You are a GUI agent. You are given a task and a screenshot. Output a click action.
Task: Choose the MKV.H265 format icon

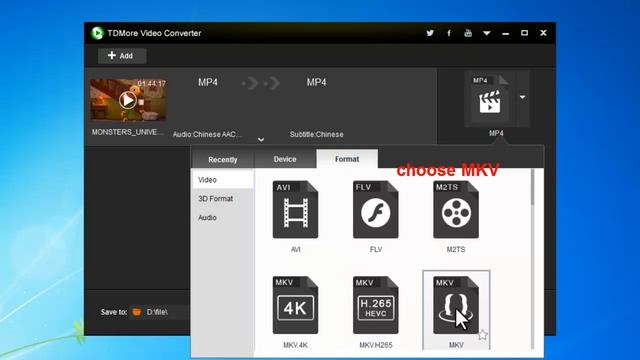[376, 305]
